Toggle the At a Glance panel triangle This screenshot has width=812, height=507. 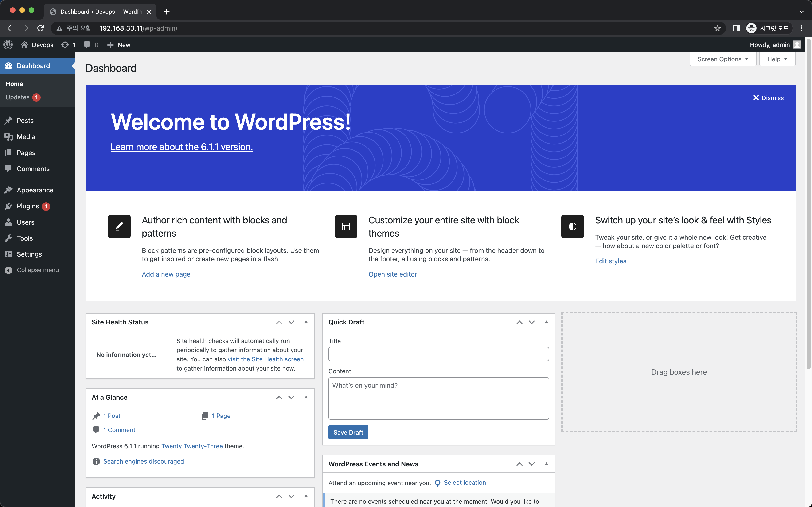click(306, 397)
